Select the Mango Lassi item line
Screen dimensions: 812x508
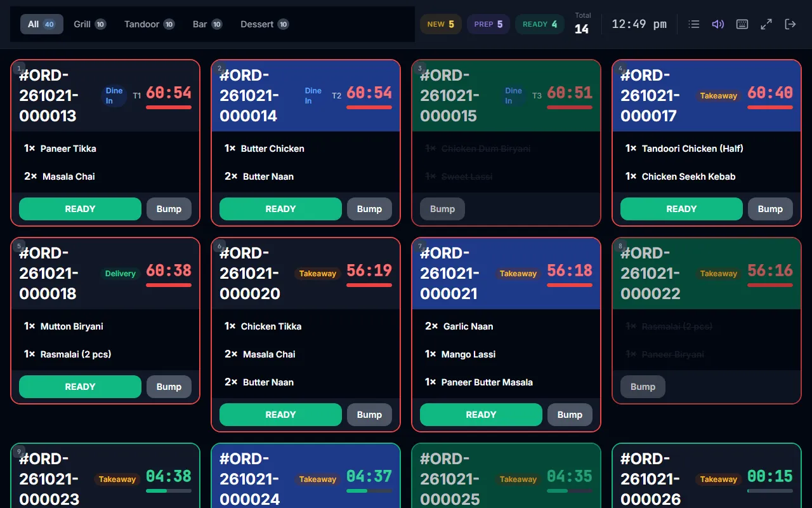coord(506,354)
